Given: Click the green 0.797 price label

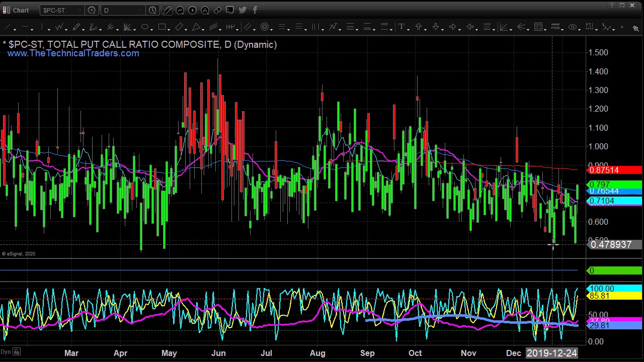Looking at the screenshot, I should [614, 185].
